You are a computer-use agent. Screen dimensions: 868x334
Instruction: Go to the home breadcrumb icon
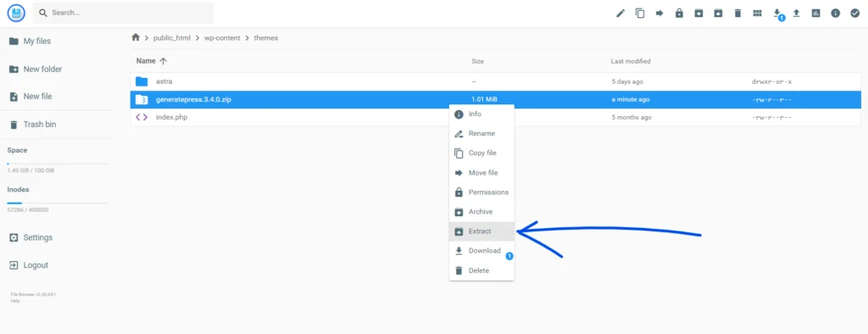[136, 37]
